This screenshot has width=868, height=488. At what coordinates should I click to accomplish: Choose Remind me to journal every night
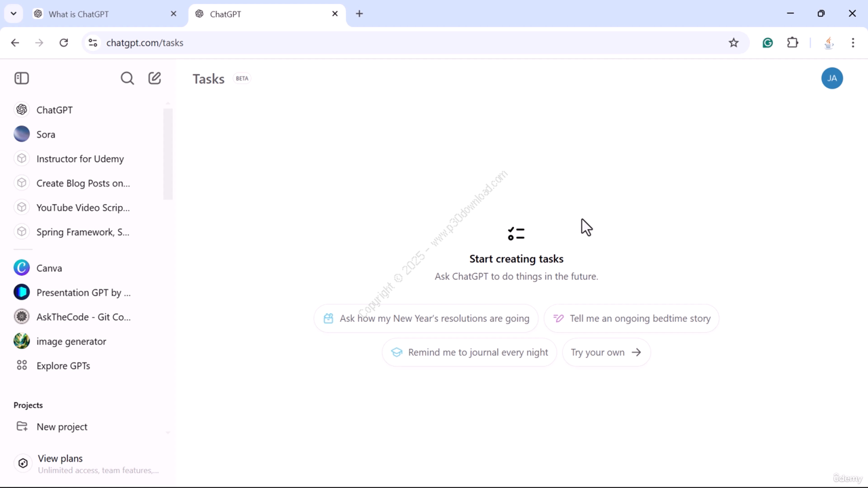tap(469, 352)
